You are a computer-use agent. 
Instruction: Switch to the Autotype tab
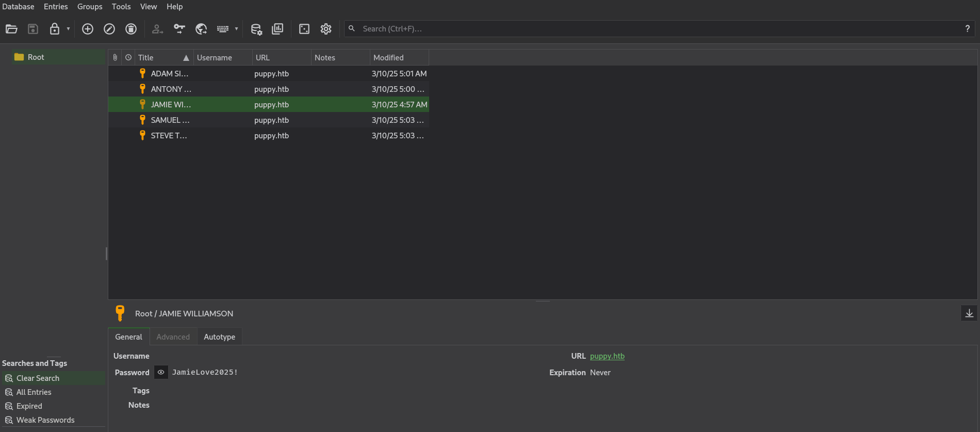tap(219, 337)
